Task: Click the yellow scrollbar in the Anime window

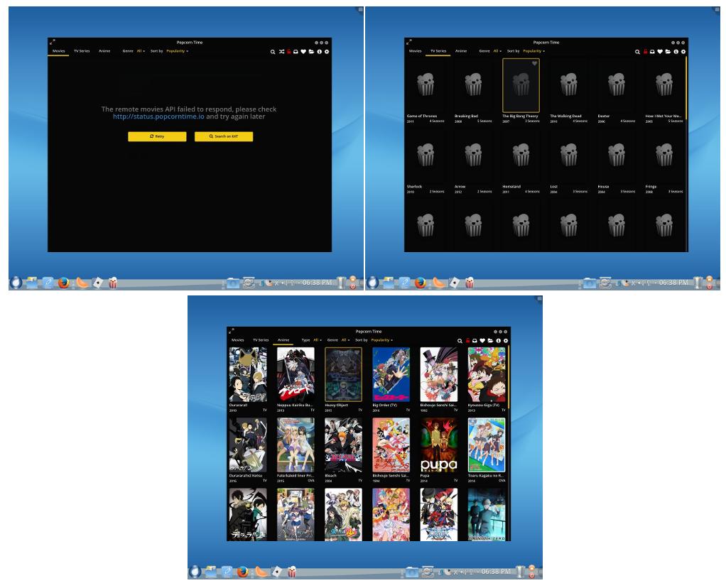Action: pyautogui.click(x=509, y=377)
